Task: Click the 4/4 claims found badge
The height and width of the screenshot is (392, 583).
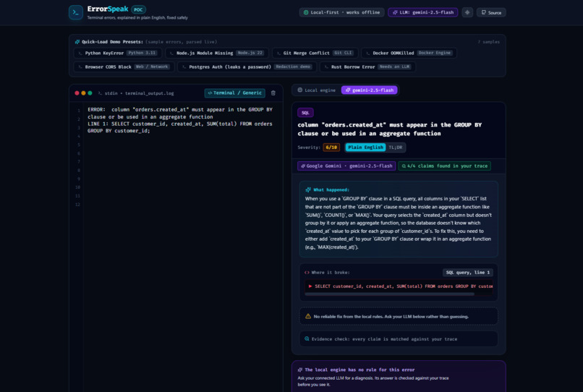Action: click(445, 166)
